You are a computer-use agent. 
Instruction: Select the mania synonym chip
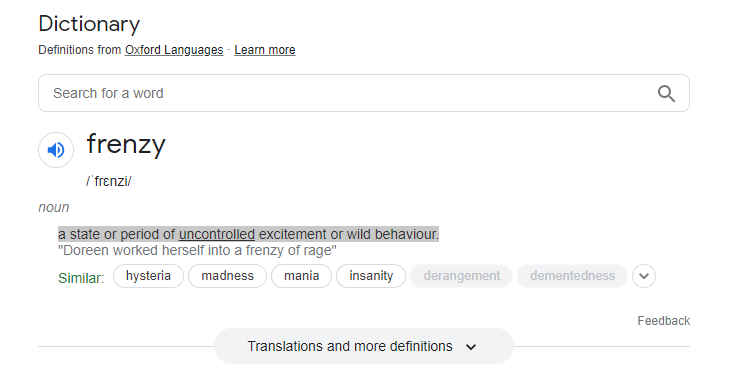[302, 276]
